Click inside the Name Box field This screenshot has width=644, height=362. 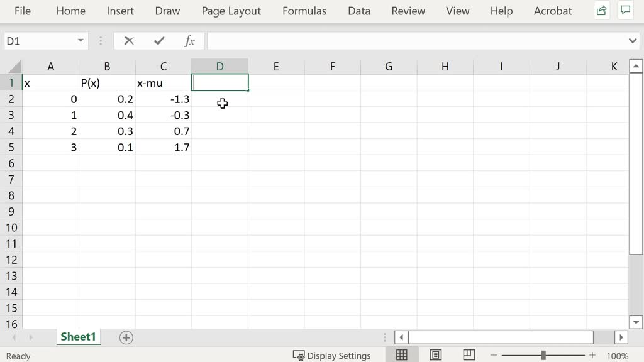(x=40, y=41)
